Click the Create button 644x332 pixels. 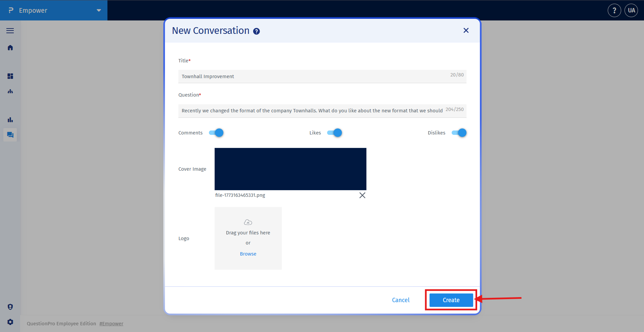(x=451, y=300)
